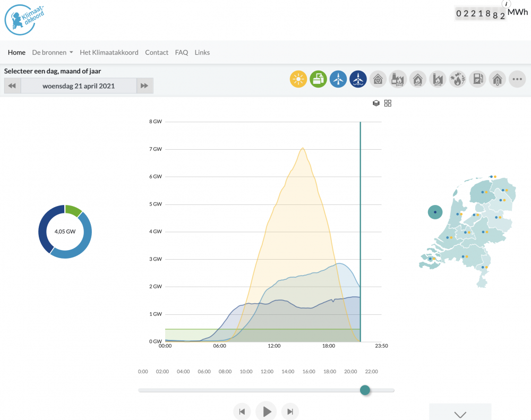Expand the De bronnen dropdown menu
Viewport: 531px width, 420px height.
[53, 53]
